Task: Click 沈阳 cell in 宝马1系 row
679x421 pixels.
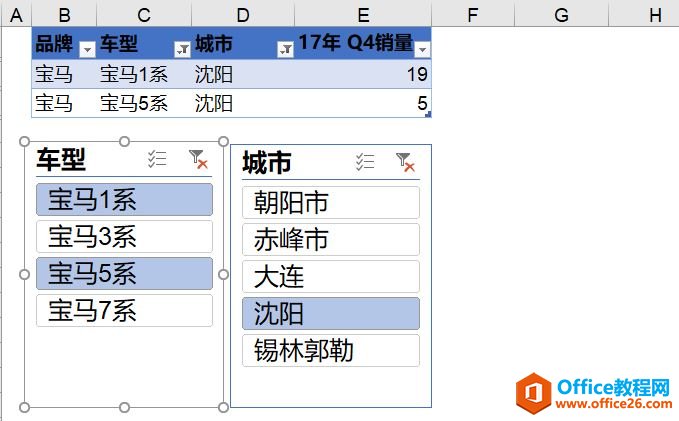Action: [x=243, y=74]
